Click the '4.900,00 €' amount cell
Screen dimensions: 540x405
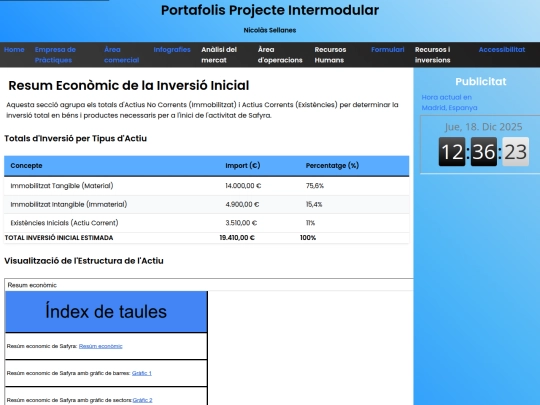242,205
